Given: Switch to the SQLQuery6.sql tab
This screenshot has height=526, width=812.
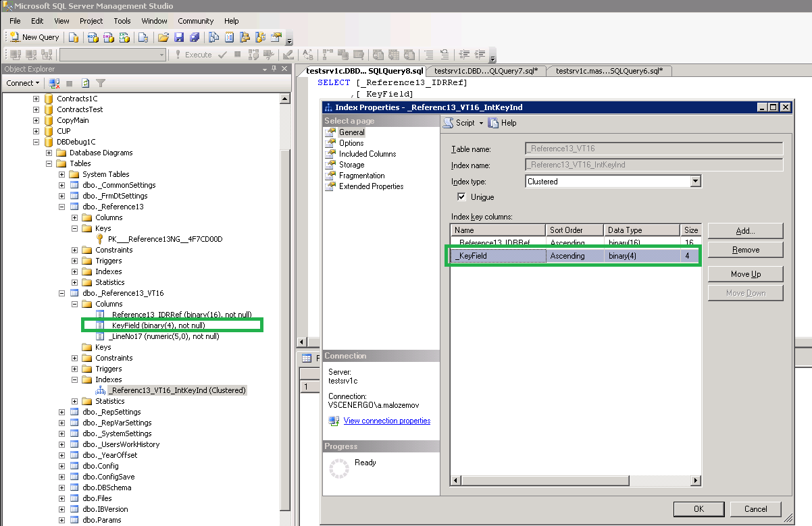Looking at the screenshot, I should point(609,70).
